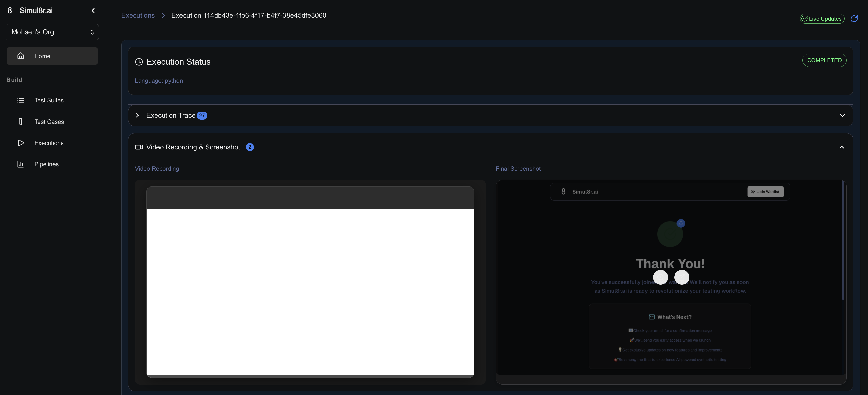Viewport: 868px width, 395px height.
Task: Click the Simul8r.ai logo icon in the sidebar
Action: coord(10,10)
